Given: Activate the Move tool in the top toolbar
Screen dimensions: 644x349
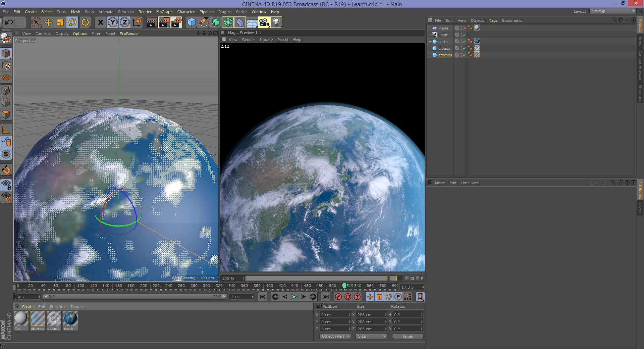Looking at the screenshot, I should tap(48, 22).
